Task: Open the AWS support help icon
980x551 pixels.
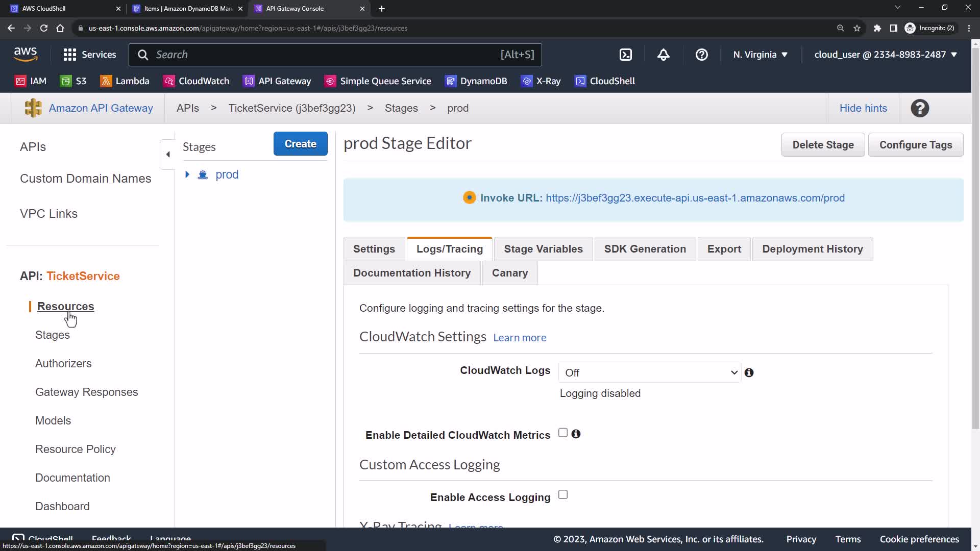Action: [x=701, y=55]
